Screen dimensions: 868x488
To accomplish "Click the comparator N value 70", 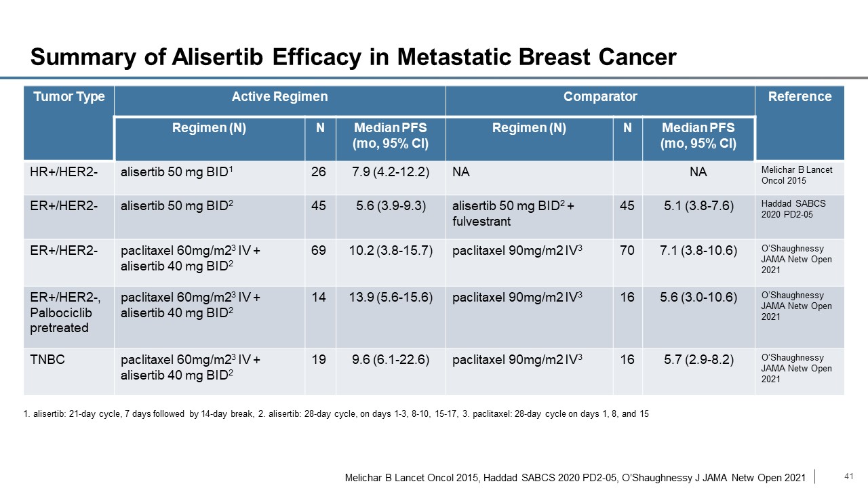I will coord(627,251).
